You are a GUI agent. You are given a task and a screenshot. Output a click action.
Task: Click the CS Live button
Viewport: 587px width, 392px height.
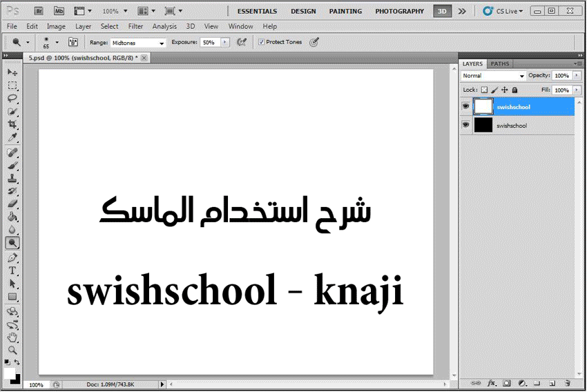tap(503, 11)
